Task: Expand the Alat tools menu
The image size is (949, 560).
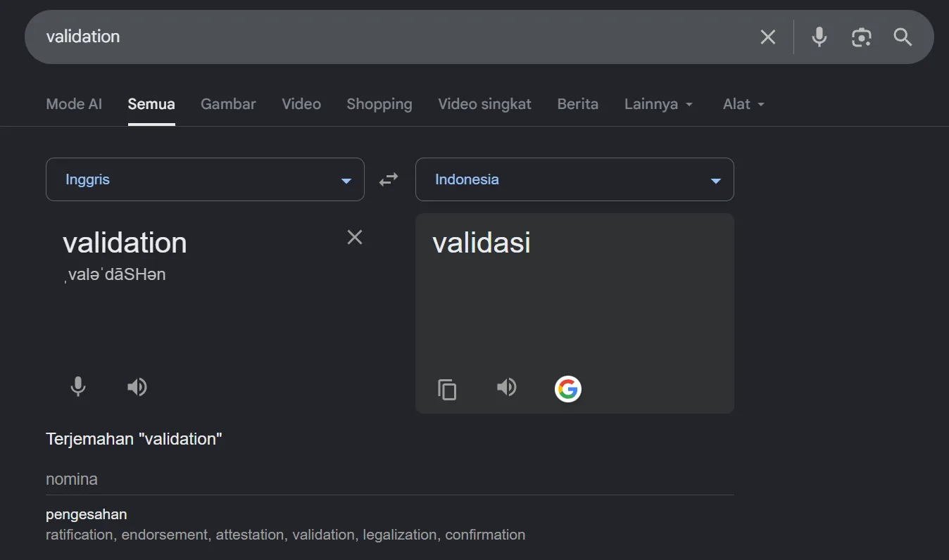Action: 743,104
